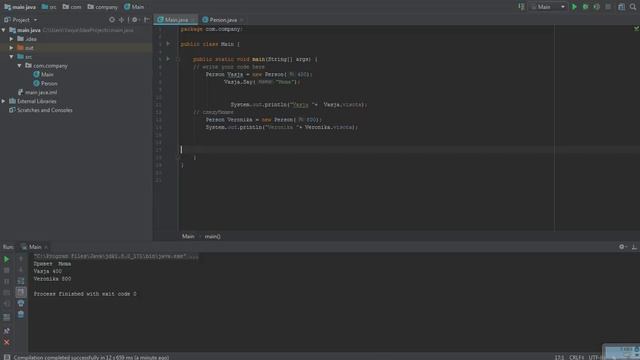Collapse the src folder
The width and height of the screenshot is (640, 360).
(11, 57)
